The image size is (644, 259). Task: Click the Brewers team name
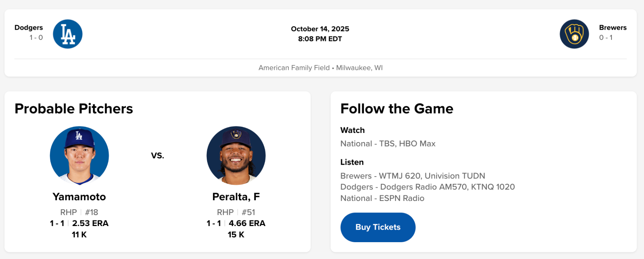(613, 28)
